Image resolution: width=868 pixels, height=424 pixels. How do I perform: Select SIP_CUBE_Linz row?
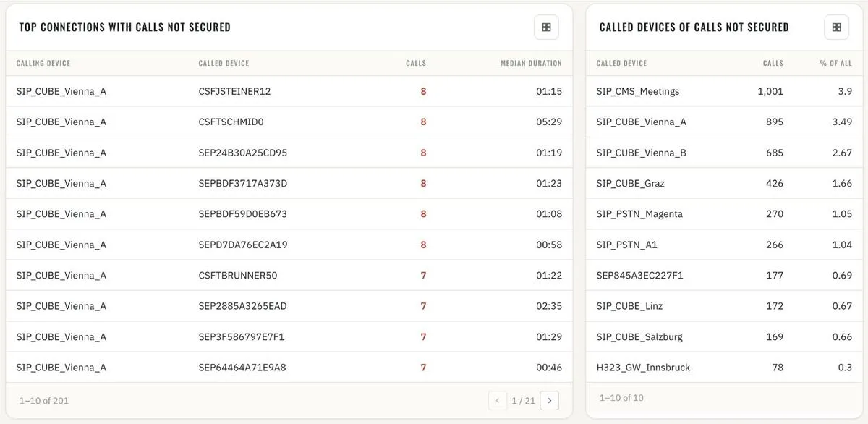[x=724, y=306]
